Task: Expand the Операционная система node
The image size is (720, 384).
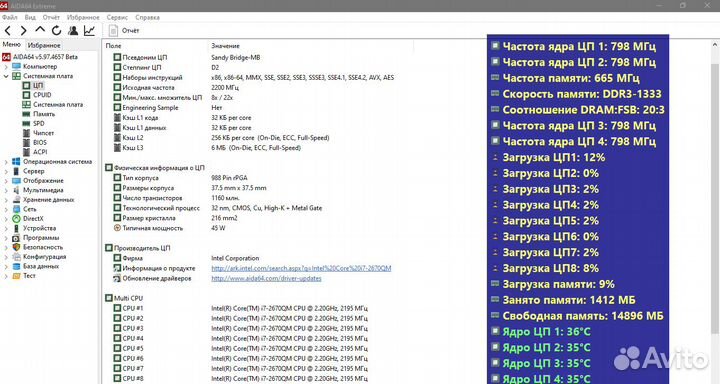Action: (x=6, y=162)
